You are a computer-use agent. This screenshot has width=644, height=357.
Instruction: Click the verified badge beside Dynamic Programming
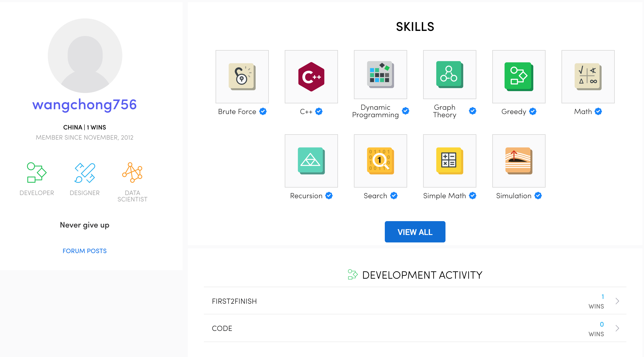point(406,111)
